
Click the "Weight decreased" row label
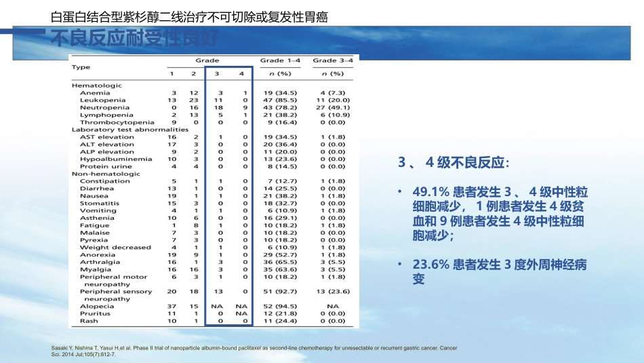tap(115, 248)
